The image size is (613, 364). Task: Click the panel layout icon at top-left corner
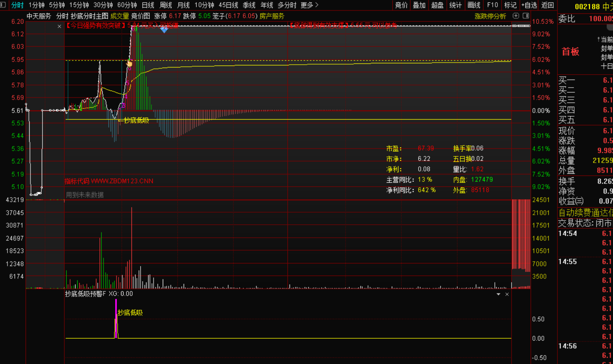coord(3,5)
